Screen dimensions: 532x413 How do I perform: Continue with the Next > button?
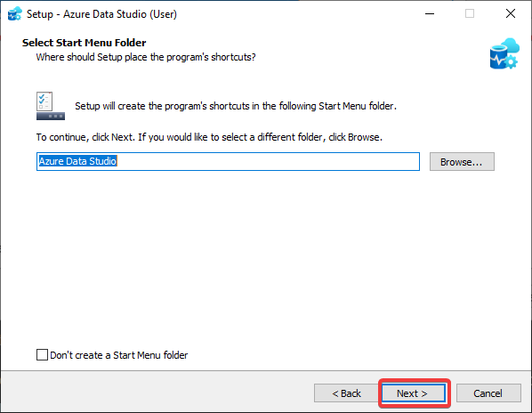pyautogui.click(x=414, y=393)
